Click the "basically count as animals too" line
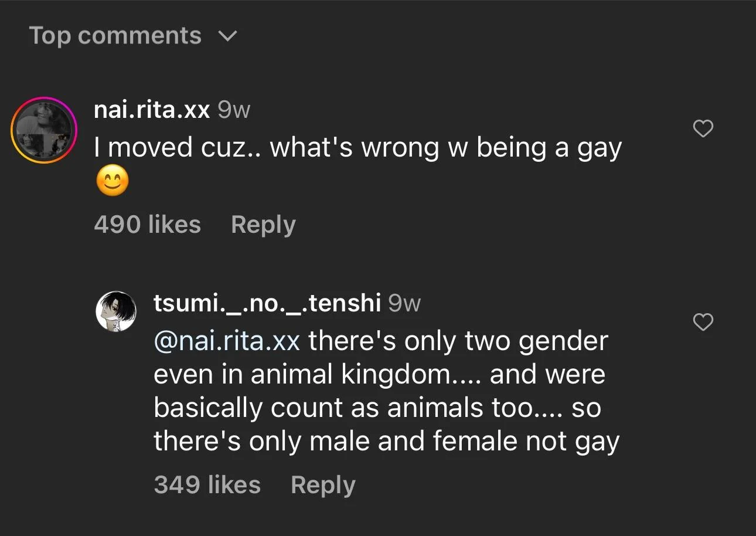This screenshot has width=756, height=536. (377, 408)
